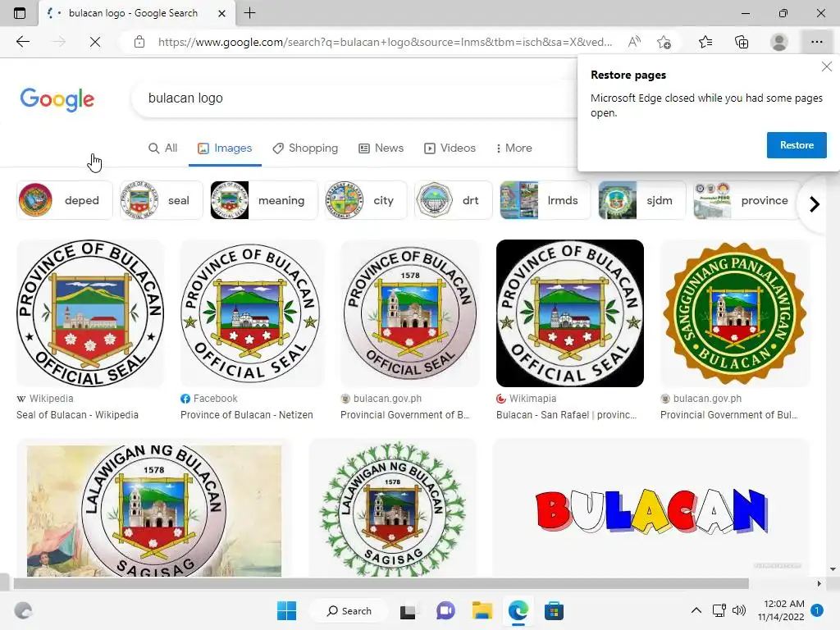Select the meaning suggestion chip
840x630 pixels.
point(264,200)
